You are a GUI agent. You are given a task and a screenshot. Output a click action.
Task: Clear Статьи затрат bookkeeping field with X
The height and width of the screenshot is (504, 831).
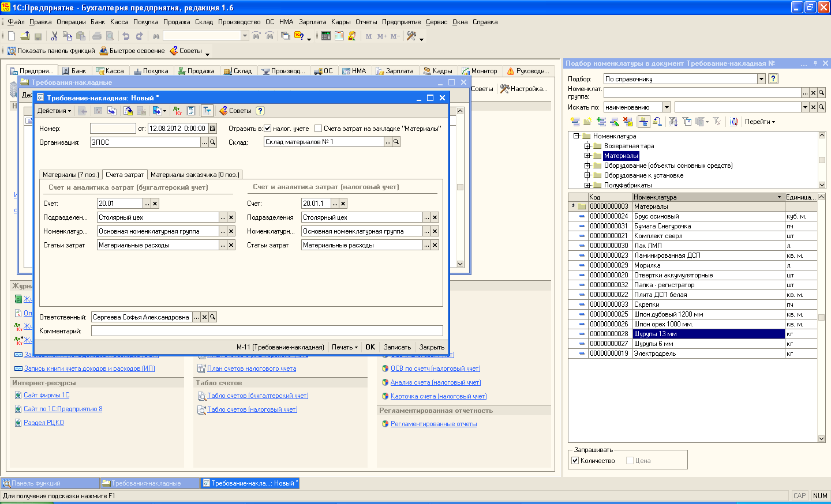click(x=231, y=245)
